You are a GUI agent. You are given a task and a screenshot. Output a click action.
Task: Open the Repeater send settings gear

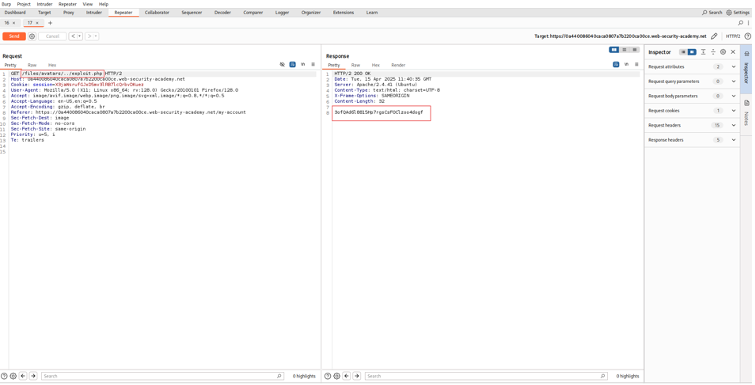(x=32, y=36)
